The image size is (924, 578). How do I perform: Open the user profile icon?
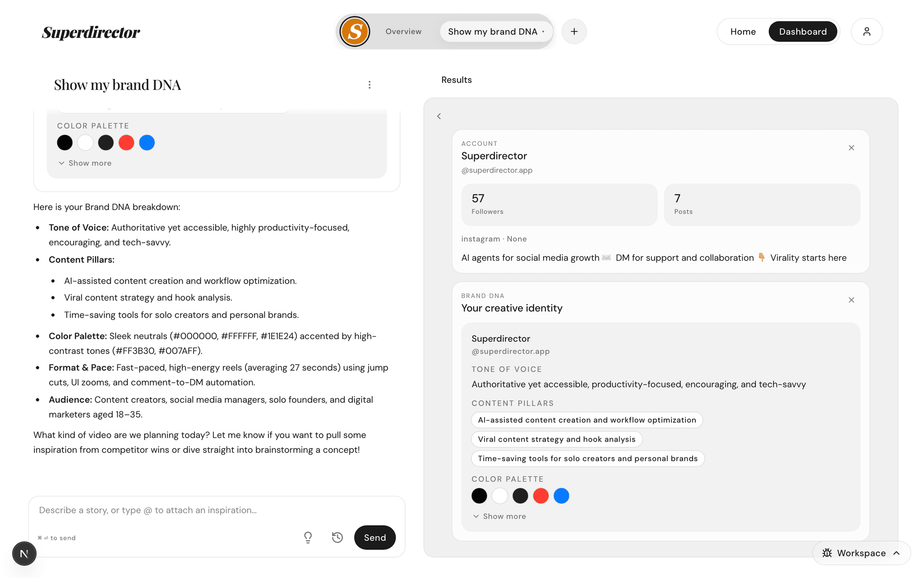[866, 32]
